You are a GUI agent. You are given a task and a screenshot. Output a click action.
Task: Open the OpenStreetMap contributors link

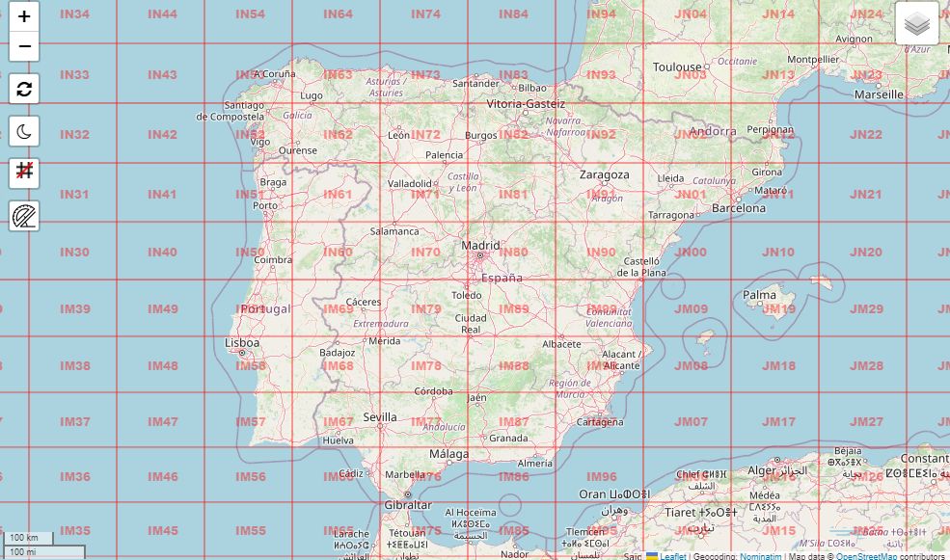pos(866,556)
